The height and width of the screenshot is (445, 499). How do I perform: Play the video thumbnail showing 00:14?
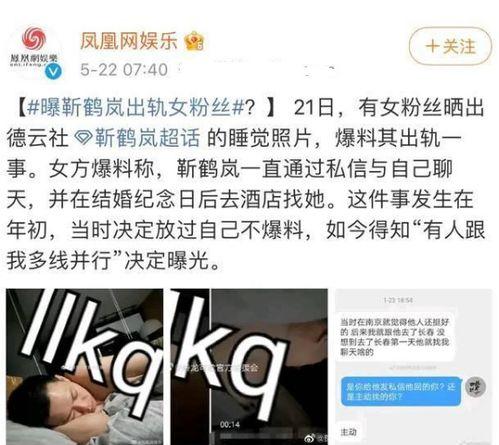249,367
